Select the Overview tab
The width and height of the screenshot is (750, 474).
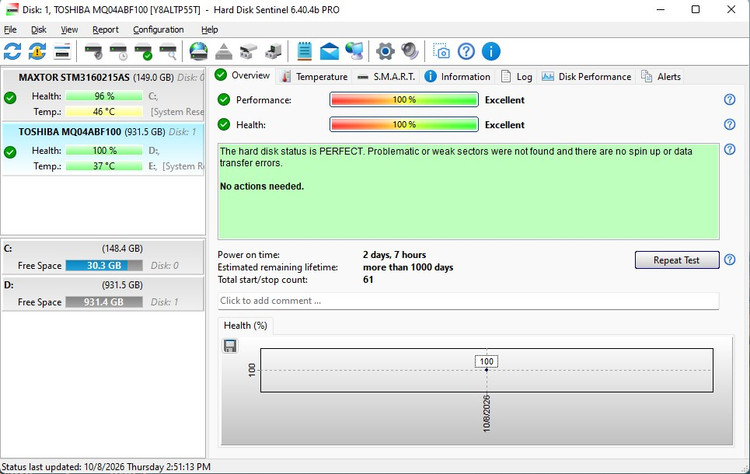click(243, 76)
